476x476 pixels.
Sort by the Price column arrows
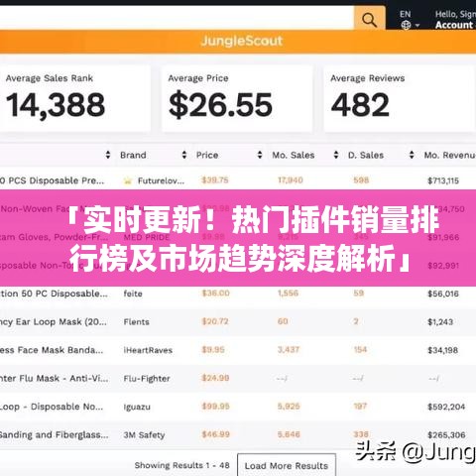pos(260,155)
